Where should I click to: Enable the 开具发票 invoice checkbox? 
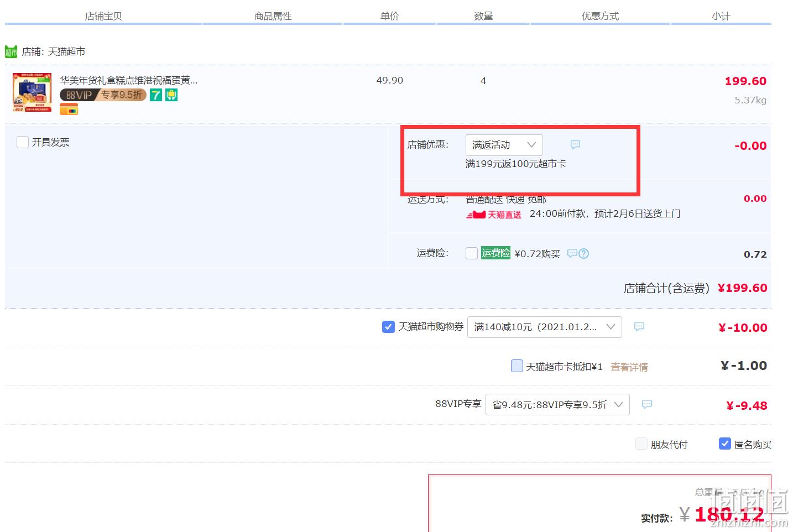[x=23, y=143]
